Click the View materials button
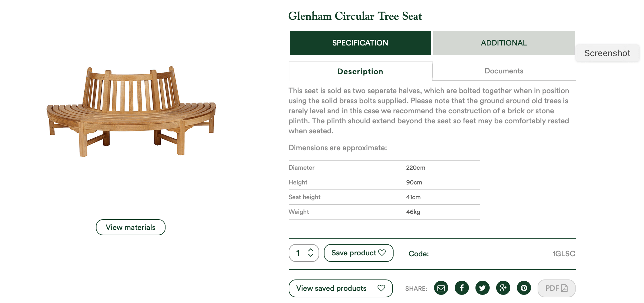 [x=131, y=227]
